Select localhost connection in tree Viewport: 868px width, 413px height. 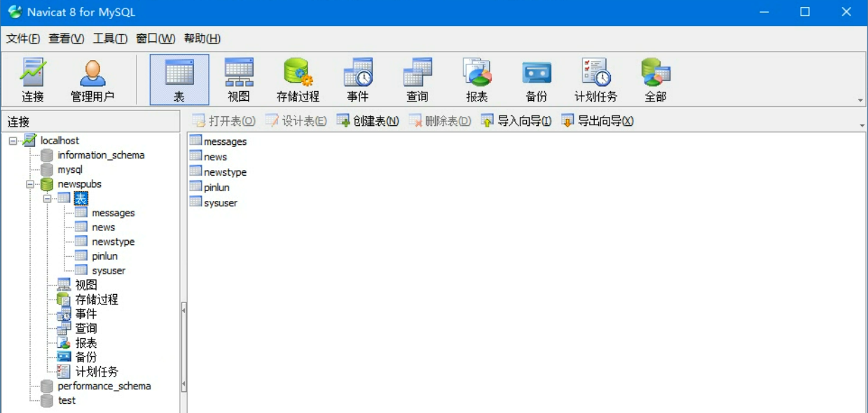pos(60,141)
